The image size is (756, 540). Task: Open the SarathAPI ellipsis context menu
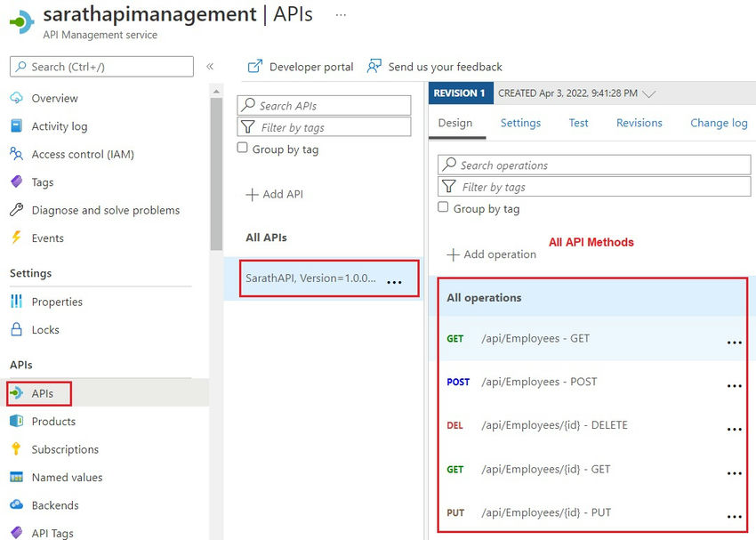pyautogui.click(x=395, y=282)
